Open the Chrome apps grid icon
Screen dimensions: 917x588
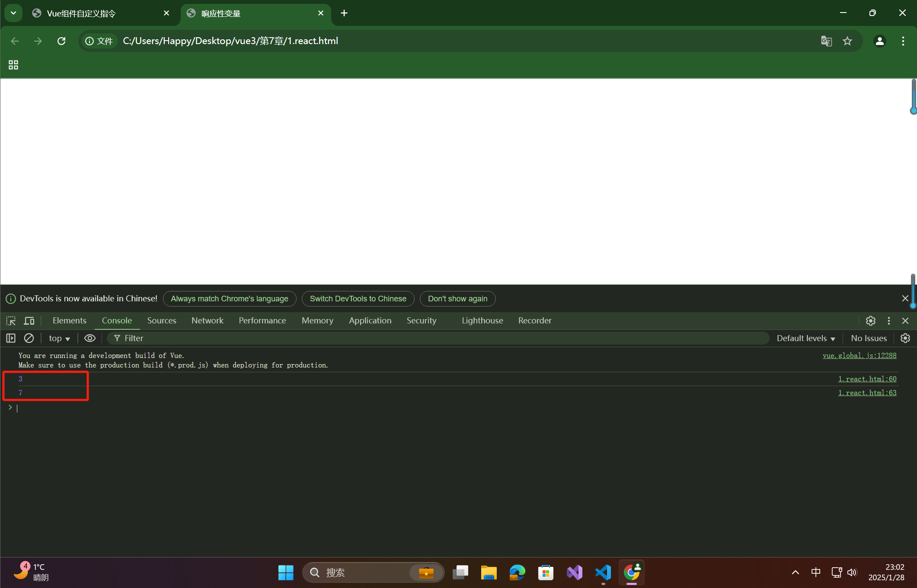13,65
